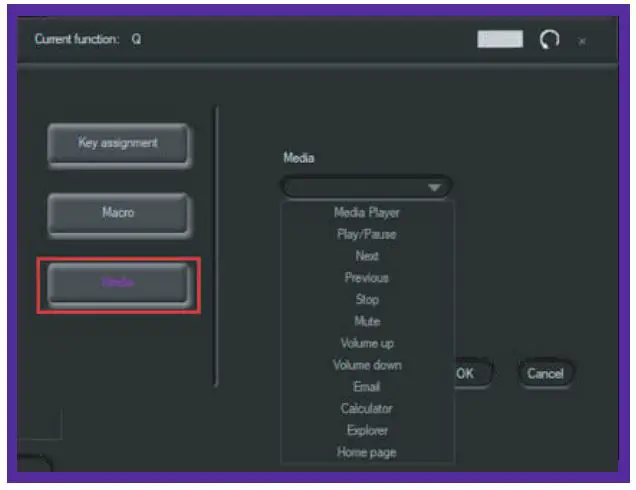Select the Media button in sidebar
The image size is (636, 490).
[118, 284]
